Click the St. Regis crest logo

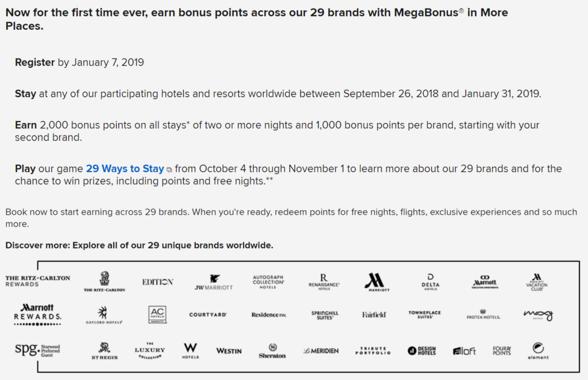tap(105, 351)
